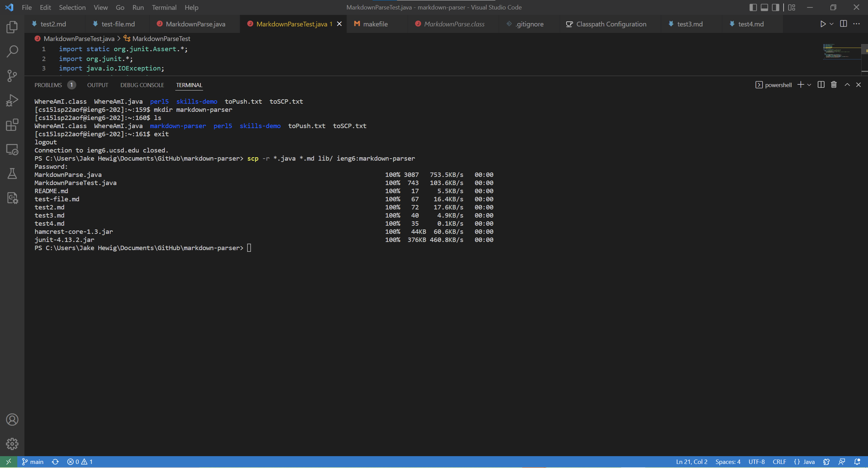This screenshot has height=468, width=868.
Task: Switch to the MarkdownParse.java tab
Action: pyautogui.click(x=195, y=24)
